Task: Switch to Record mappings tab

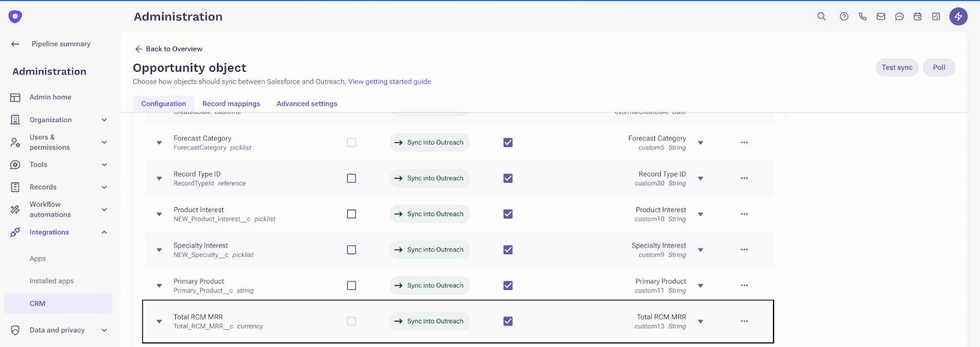Action: 232,104
